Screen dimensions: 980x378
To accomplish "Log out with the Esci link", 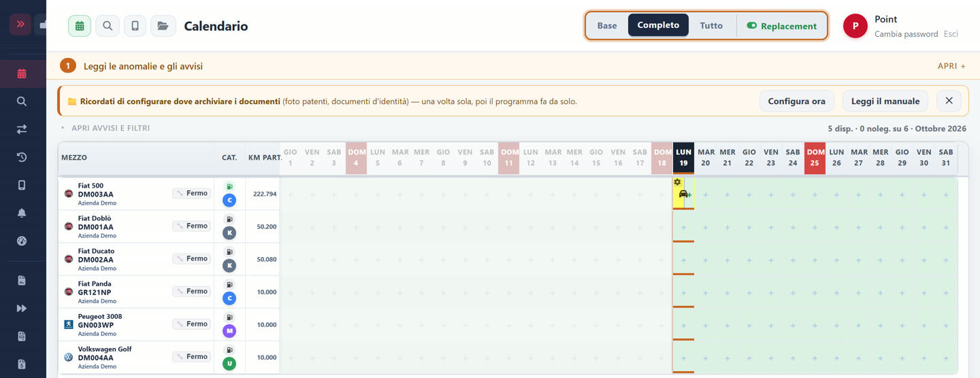I will point(951,34).
